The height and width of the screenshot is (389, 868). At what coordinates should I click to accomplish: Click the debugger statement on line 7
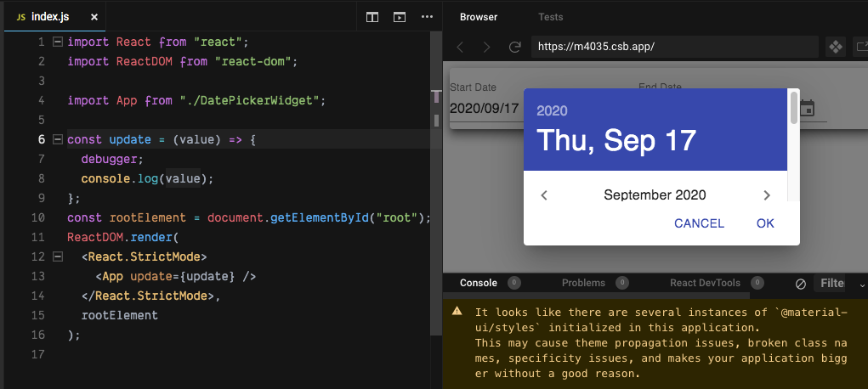click(x=112, y=160)
